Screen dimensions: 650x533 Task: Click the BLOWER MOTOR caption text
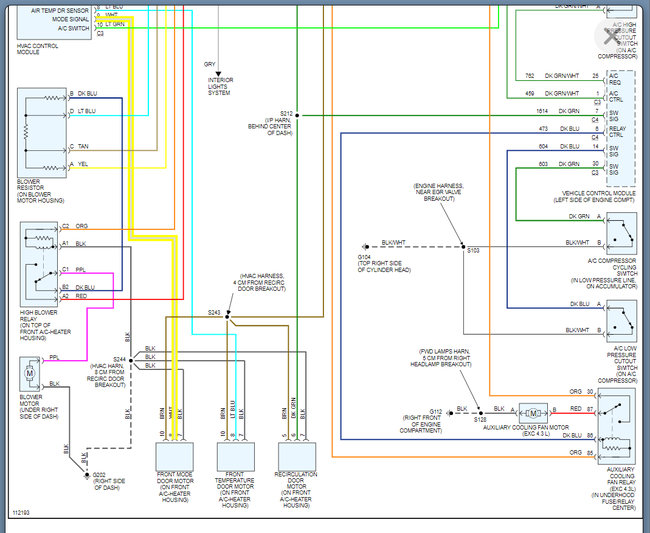[39, 407]
